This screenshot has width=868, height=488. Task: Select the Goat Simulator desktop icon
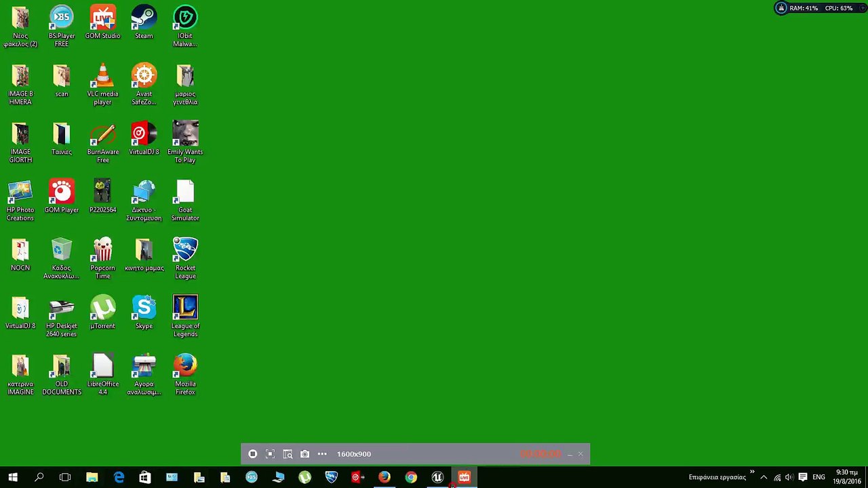coord(185,201)
